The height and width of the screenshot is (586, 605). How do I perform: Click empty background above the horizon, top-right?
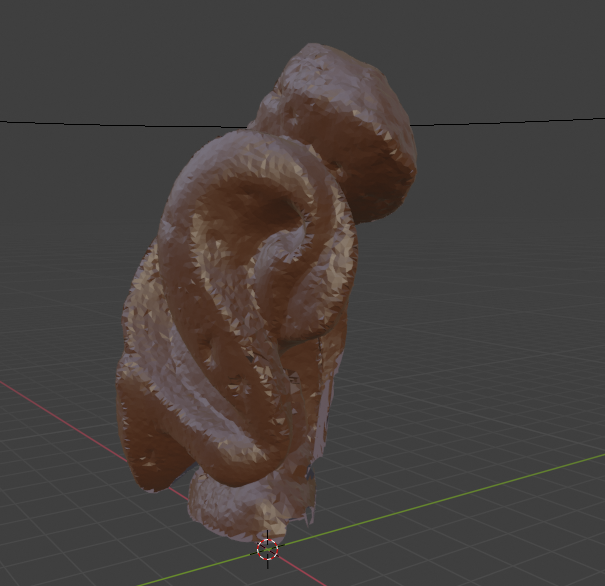point(520,50)
